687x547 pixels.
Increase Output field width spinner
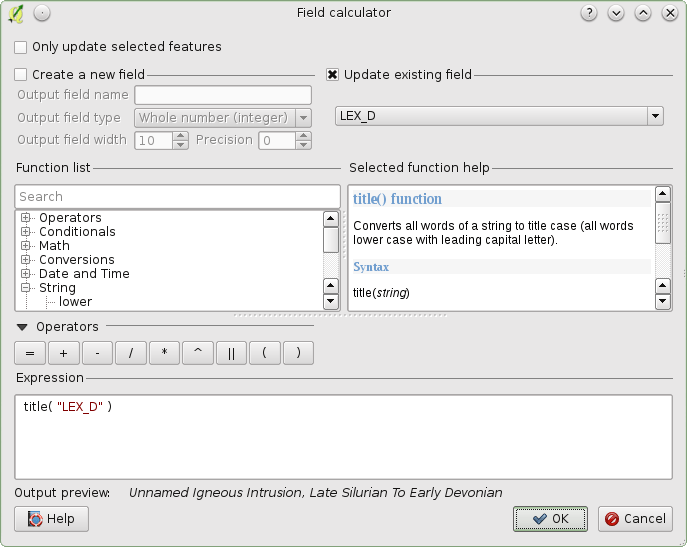coord(181,135)
